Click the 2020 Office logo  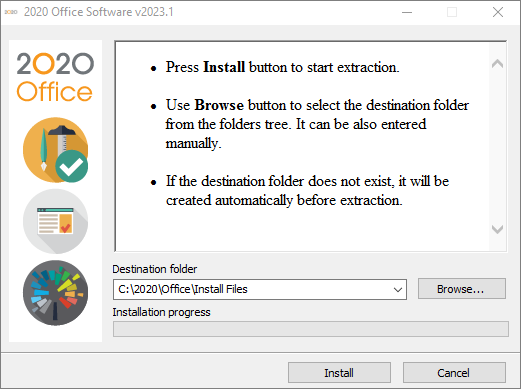click(55, 77)
